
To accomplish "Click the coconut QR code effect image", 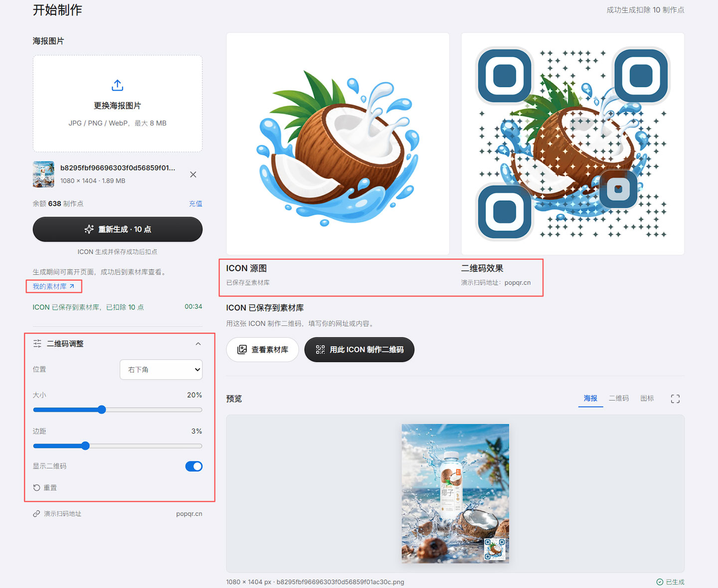I will click(x=573, y=144).
